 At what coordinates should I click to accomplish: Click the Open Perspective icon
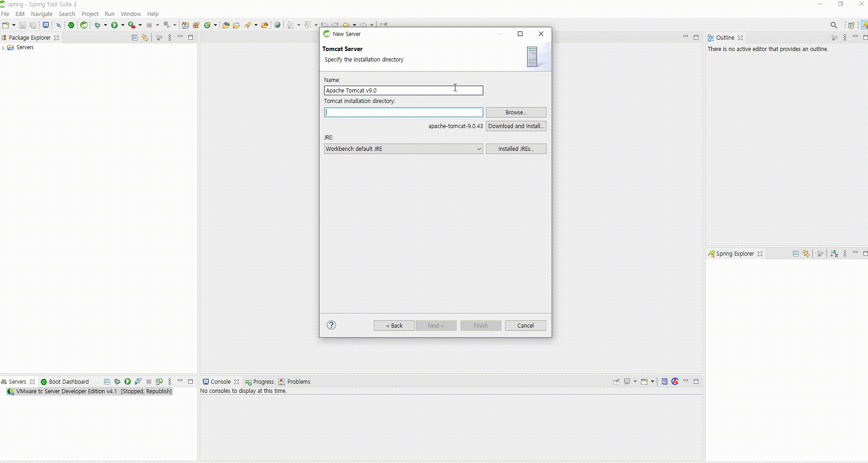851,26
